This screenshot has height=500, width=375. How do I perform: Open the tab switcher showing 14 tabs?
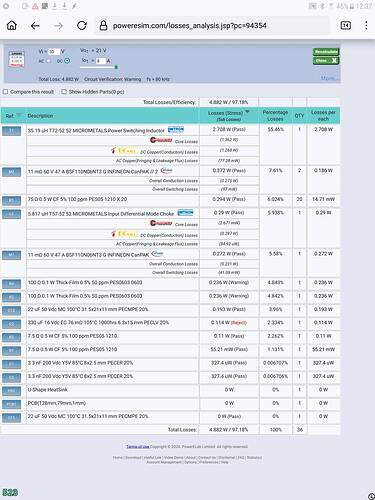click(x=346, y=25)
